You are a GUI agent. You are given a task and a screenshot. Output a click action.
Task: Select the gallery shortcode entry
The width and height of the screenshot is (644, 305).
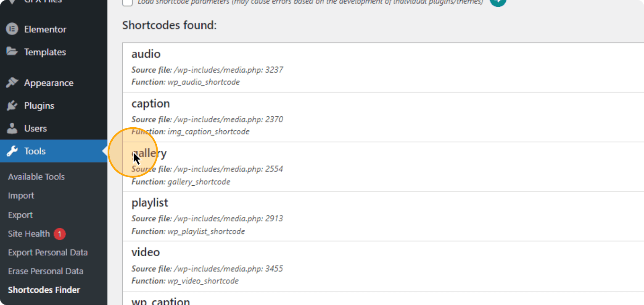(383, 167)
